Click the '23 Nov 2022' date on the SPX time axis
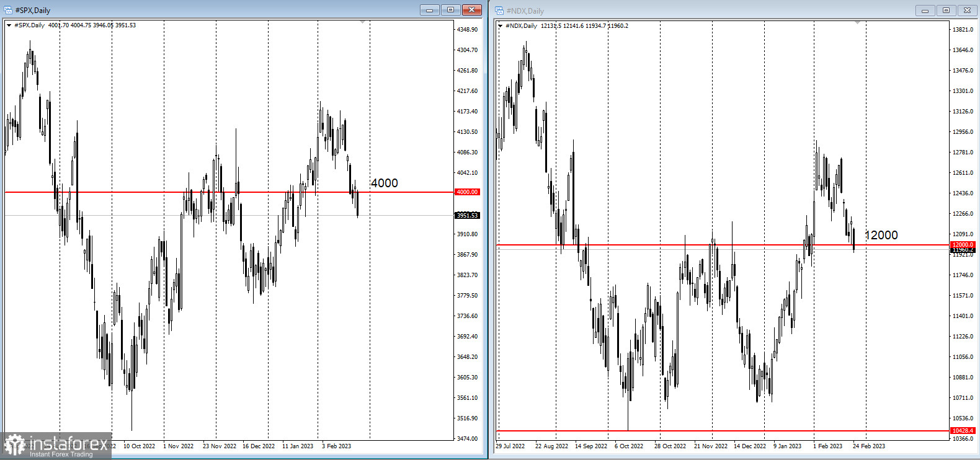This screenshot has height=460, width=980. click(220, 446)
